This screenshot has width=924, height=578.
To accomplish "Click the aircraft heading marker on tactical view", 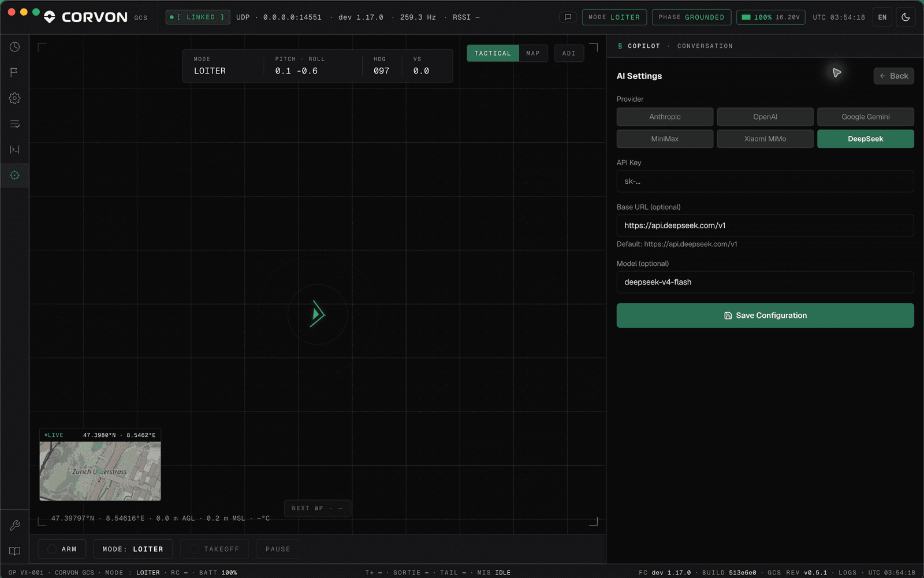I will click(317, 314).
